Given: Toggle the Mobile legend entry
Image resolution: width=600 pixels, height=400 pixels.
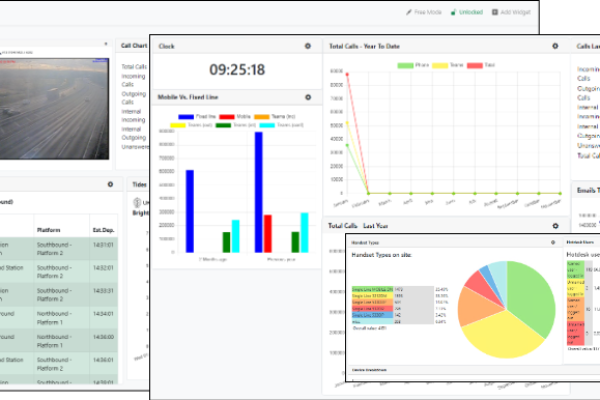Looking at the screenshot, I should (x=235, y=116).
